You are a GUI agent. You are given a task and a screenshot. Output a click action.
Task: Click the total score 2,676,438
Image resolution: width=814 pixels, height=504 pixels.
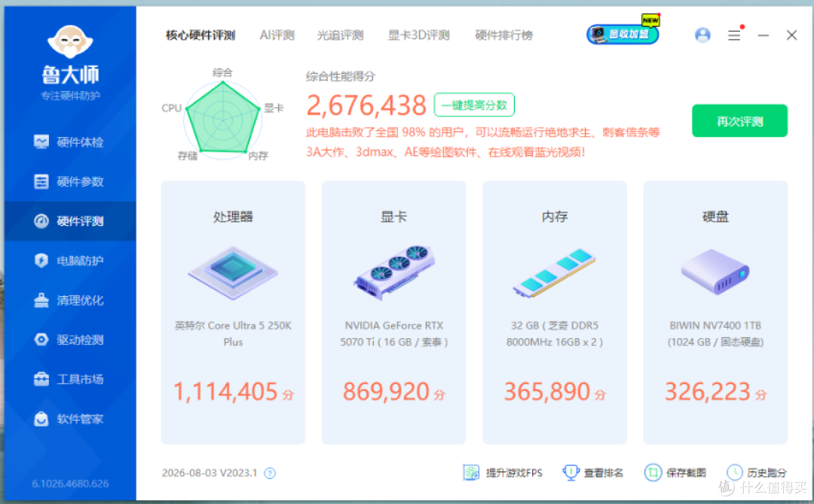tap(366, 105)
